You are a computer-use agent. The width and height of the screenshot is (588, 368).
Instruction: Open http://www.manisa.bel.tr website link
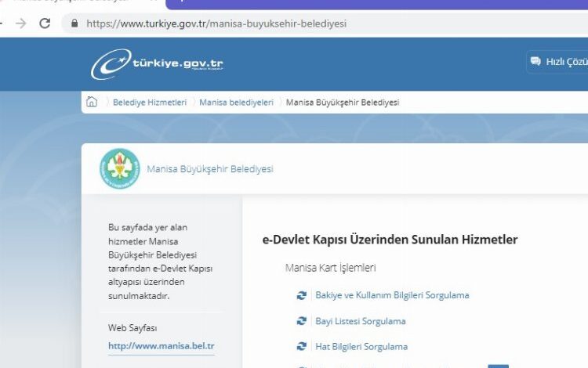click(x=162, y=345)
